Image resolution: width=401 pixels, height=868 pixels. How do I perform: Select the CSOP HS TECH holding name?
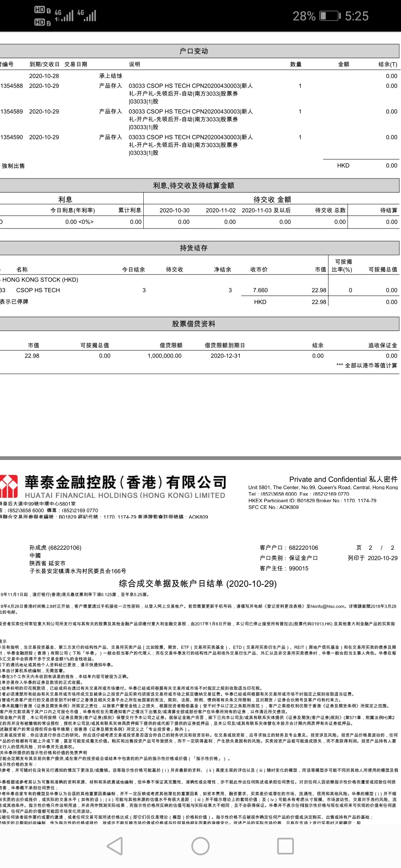[38, 290]
